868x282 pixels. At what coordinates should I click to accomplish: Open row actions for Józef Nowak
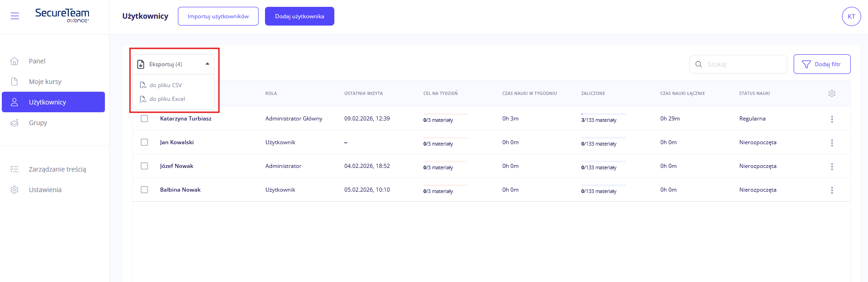832,167
